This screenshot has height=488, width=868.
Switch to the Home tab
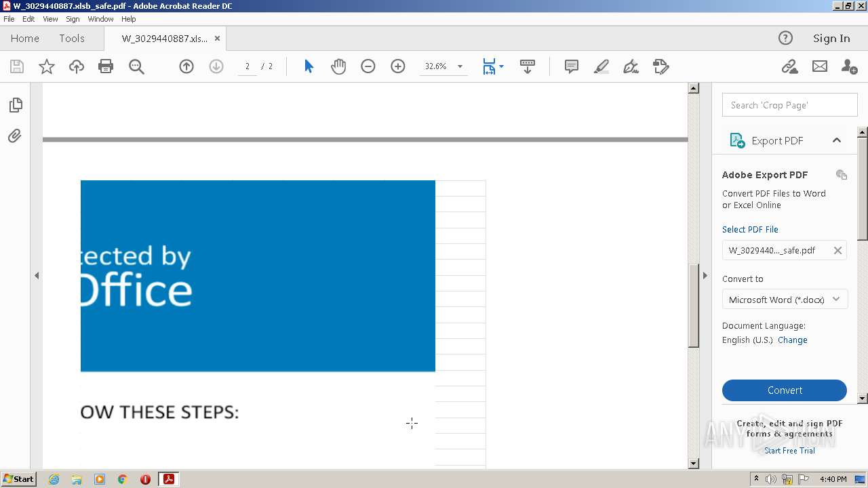click(x=25, y=39)
